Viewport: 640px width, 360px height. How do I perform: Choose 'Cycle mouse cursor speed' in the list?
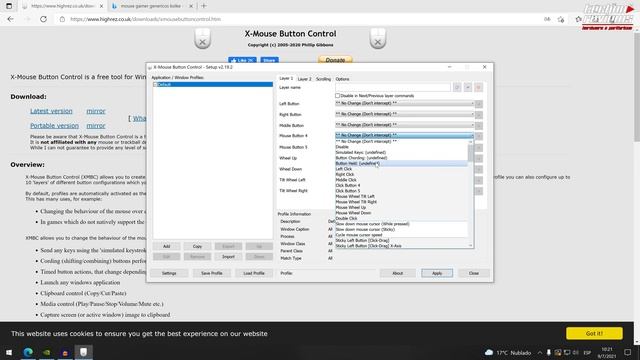coord(401,235)
